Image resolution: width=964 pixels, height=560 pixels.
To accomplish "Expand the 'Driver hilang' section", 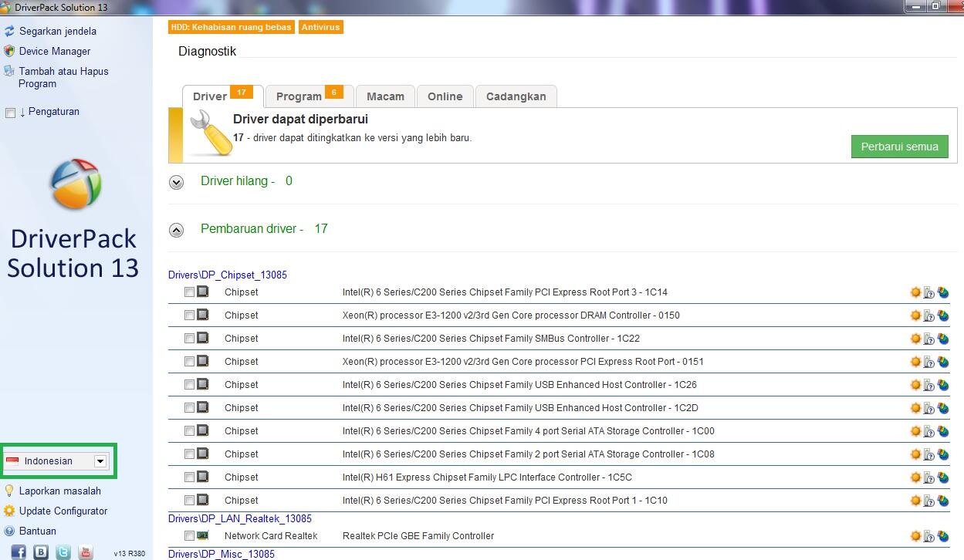I will click(177, 182).
